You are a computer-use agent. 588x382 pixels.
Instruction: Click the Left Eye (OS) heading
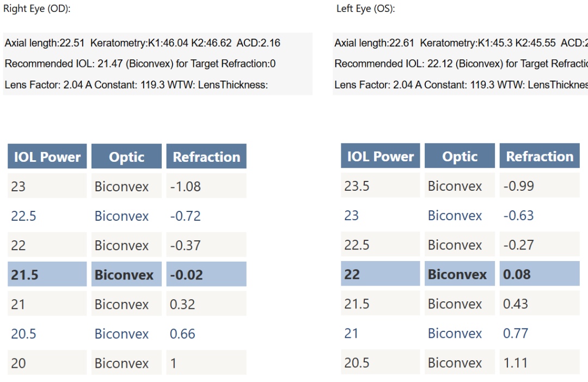[x=365, y=9]
